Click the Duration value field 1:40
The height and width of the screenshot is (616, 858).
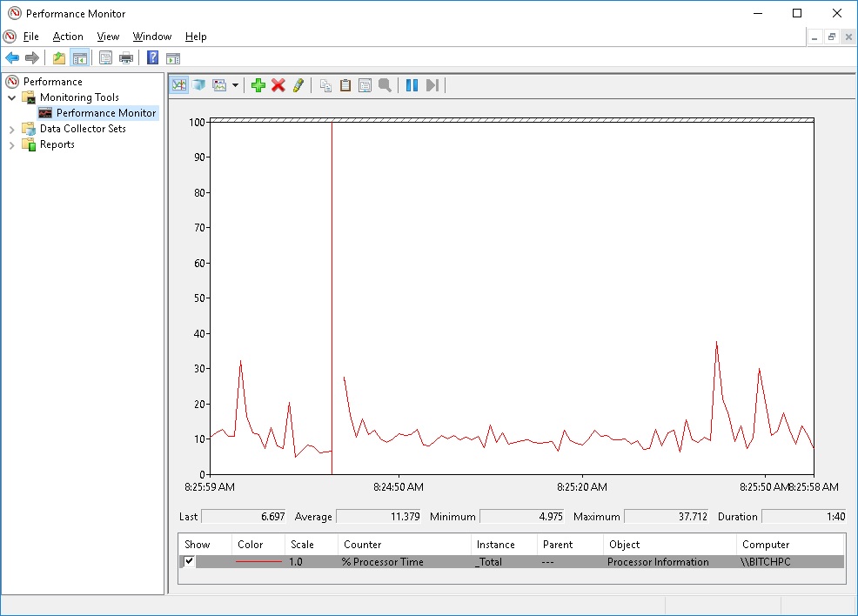(804, 517)
